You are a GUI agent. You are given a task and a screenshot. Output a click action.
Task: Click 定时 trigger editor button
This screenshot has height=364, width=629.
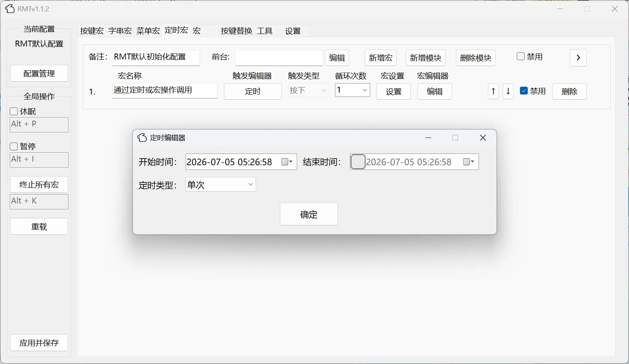253,91
